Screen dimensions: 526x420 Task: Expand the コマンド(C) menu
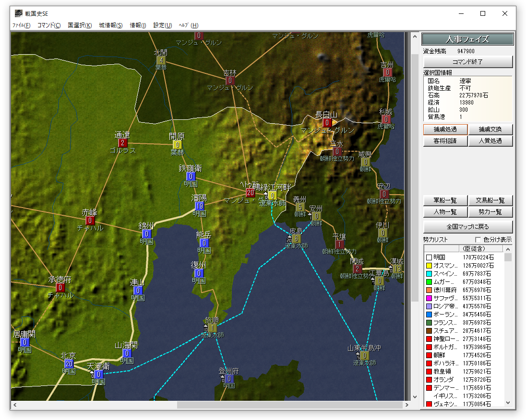click(x=49, y=25)
